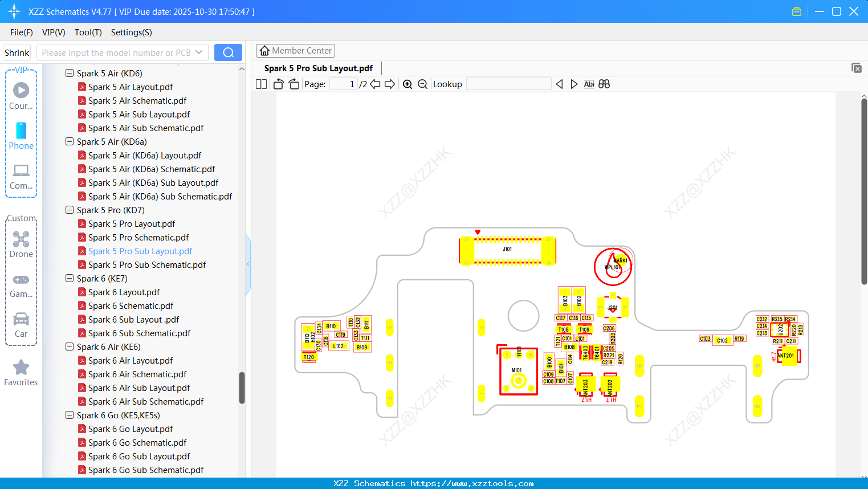Screen dimensions: 868x489
Task: Collapse the Spark 6 (KE7) tree section
Action: click(x=69, y=278)
